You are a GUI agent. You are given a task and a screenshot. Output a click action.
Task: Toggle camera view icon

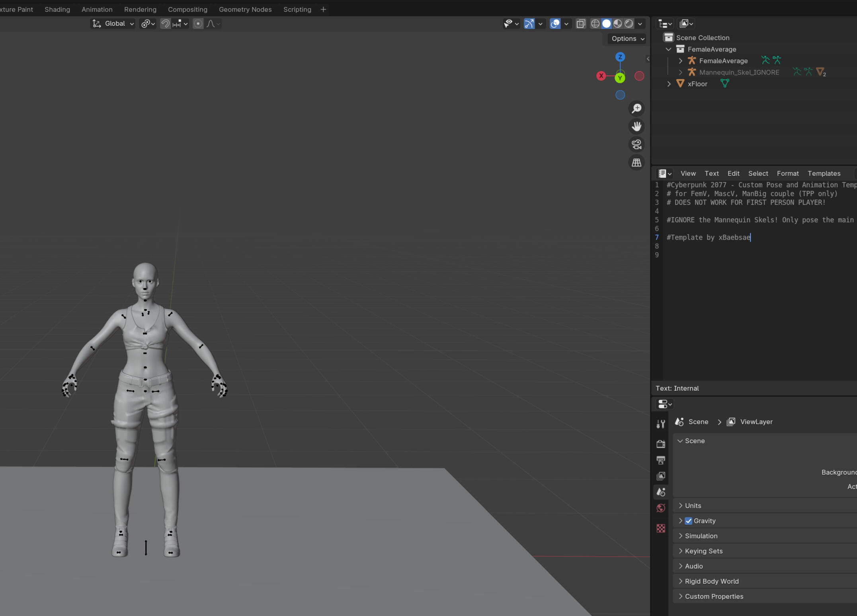tap(636, 144)
